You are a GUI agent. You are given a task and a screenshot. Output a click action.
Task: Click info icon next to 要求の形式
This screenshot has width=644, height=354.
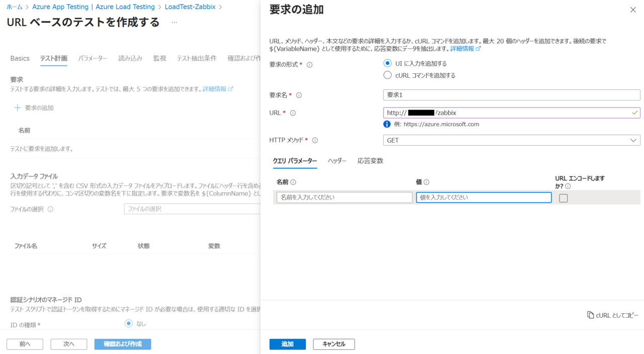point(309,65)
